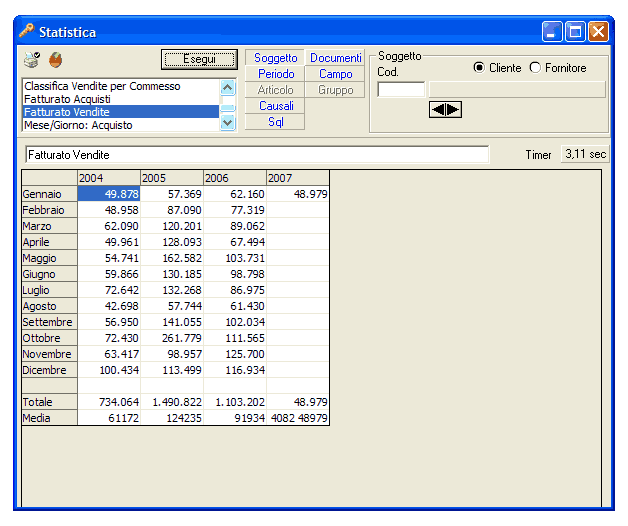The image size is (628, 526).
Task: Click the printer icon in toolbar
Action: (32, 60)
